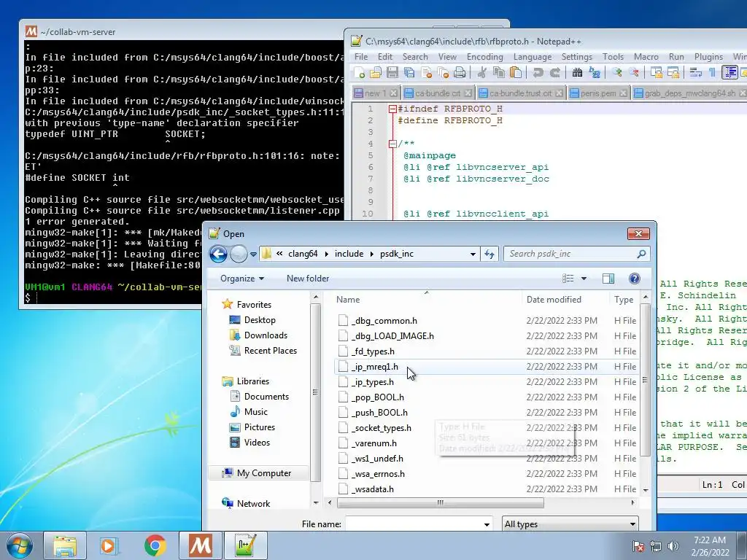This screenshot has width=747, height=560.
Task: Open the Organize dropdown menu
Action: [x=242, y=279]
